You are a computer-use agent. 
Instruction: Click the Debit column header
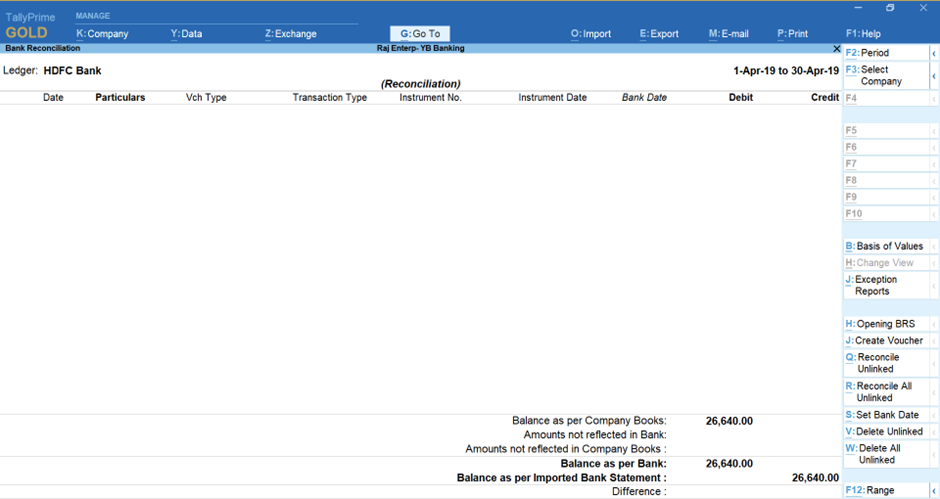click(741, 97)
